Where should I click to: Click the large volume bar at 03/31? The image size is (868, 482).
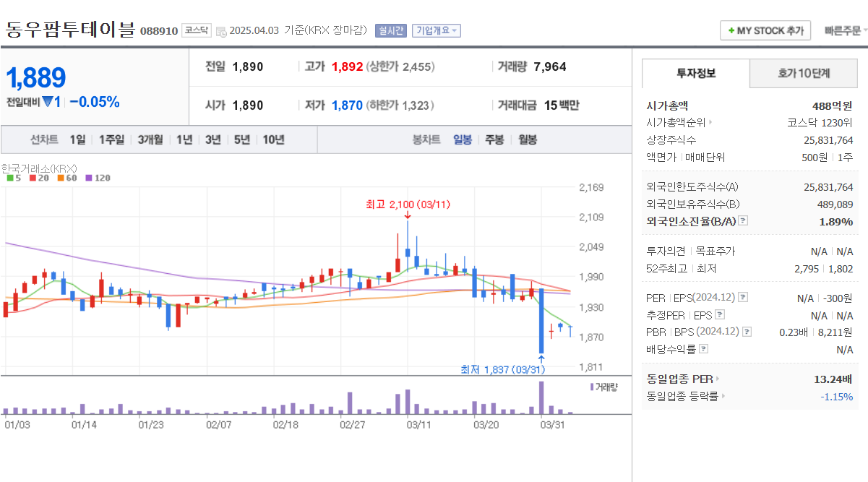[541, 397]
